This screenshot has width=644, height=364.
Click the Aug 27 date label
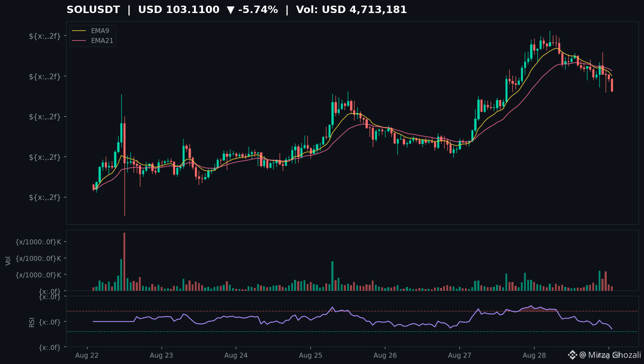coord(460,355)
